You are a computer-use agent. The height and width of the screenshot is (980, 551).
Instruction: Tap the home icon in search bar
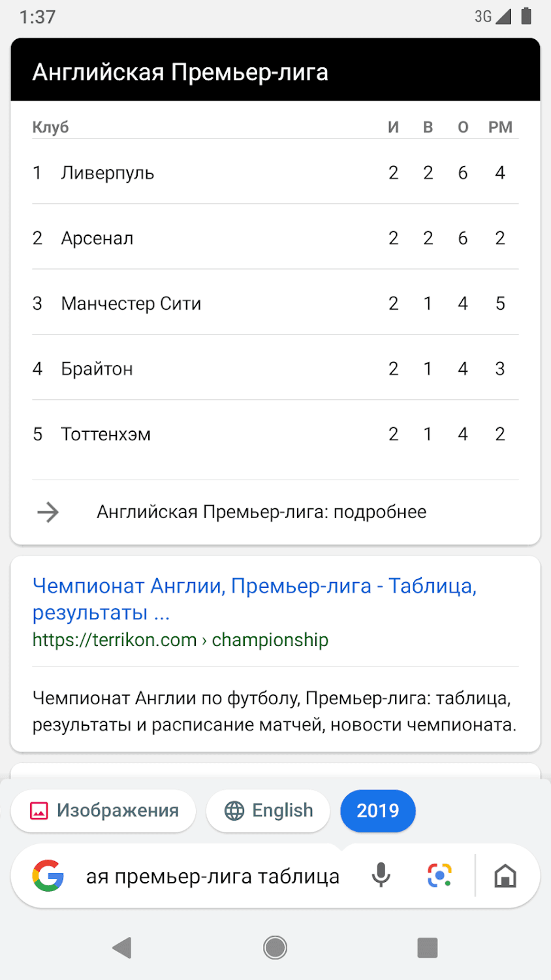coord(505,875)
